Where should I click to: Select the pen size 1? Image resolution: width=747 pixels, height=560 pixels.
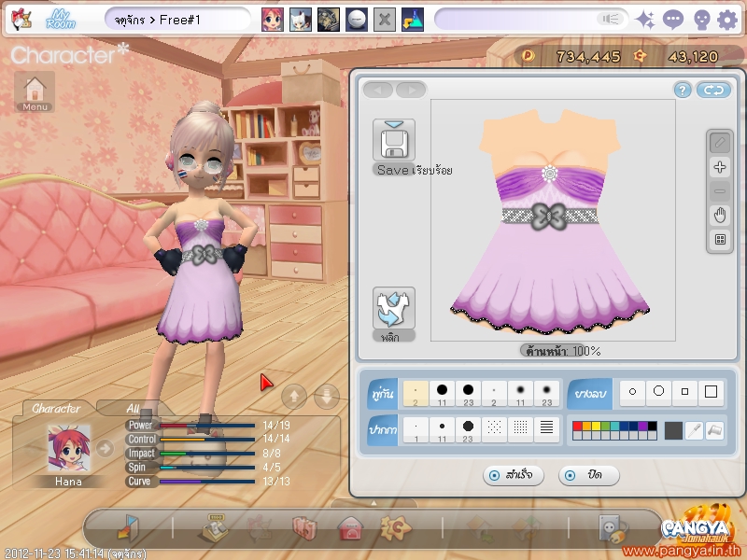[416, 430]
